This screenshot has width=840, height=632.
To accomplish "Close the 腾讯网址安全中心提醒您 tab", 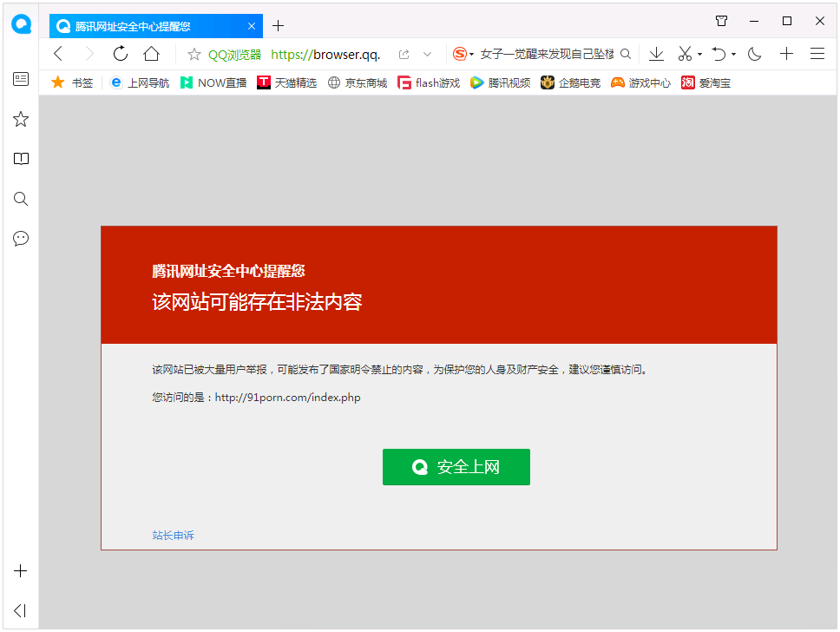I will coord(252,26).
